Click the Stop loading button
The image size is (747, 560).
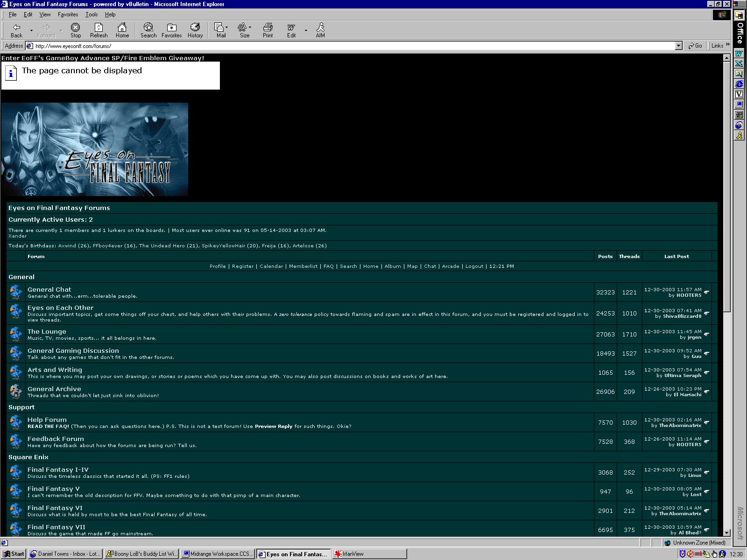[76, 30]
